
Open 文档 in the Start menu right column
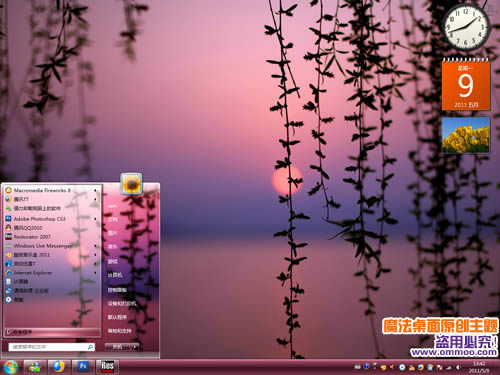point(113,219)
